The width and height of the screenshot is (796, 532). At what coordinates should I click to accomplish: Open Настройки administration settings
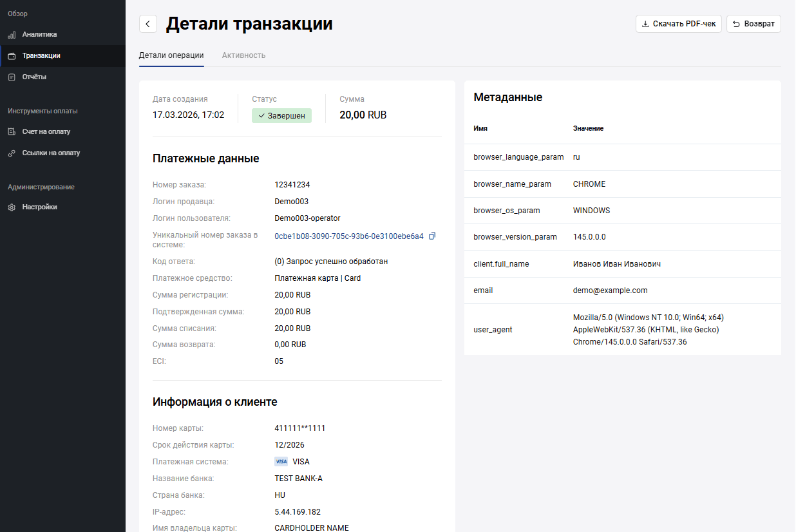[39, 207]
